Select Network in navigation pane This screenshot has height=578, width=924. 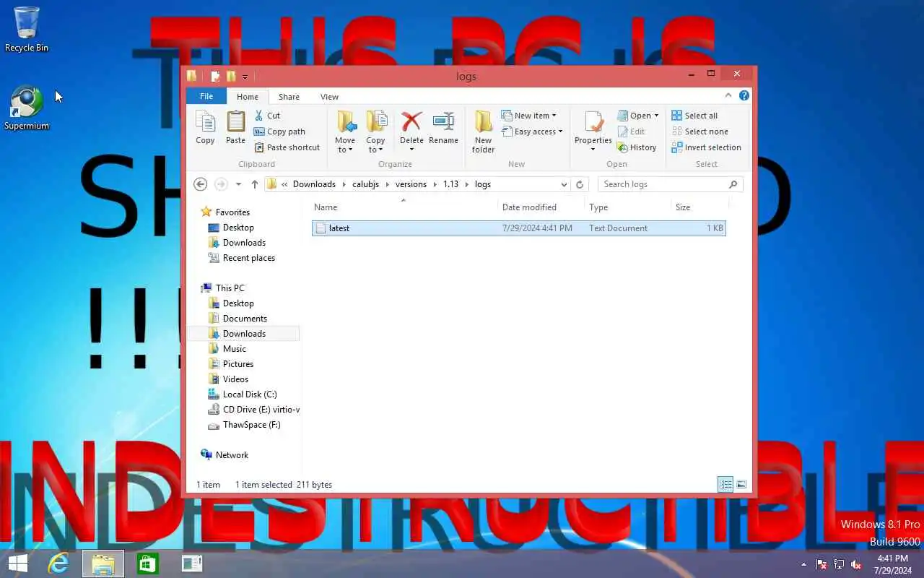pos(232,455)
